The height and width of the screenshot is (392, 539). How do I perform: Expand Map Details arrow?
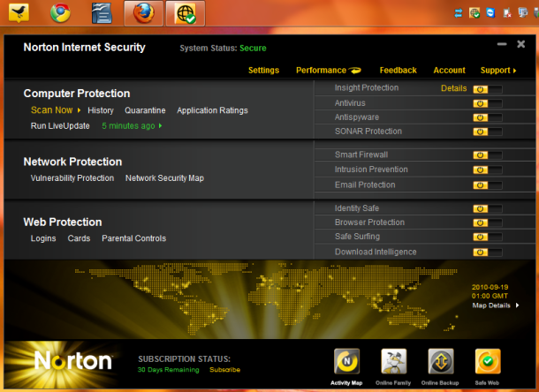point(517,305)
